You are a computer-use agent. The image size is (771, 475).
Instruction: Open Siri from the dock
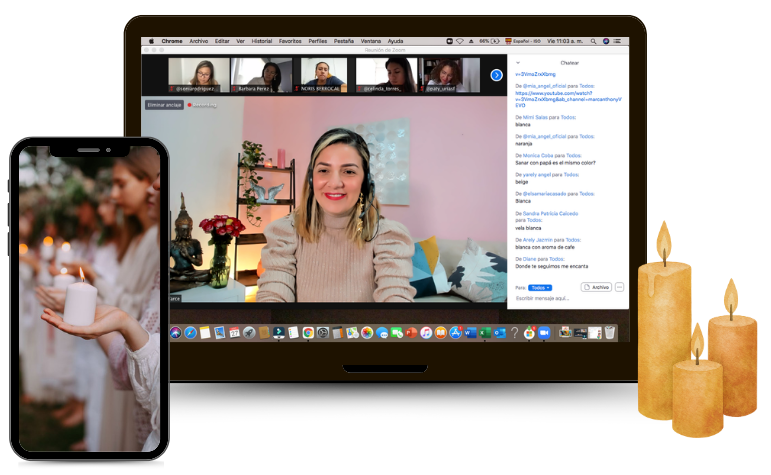click(x=176, y=333)
